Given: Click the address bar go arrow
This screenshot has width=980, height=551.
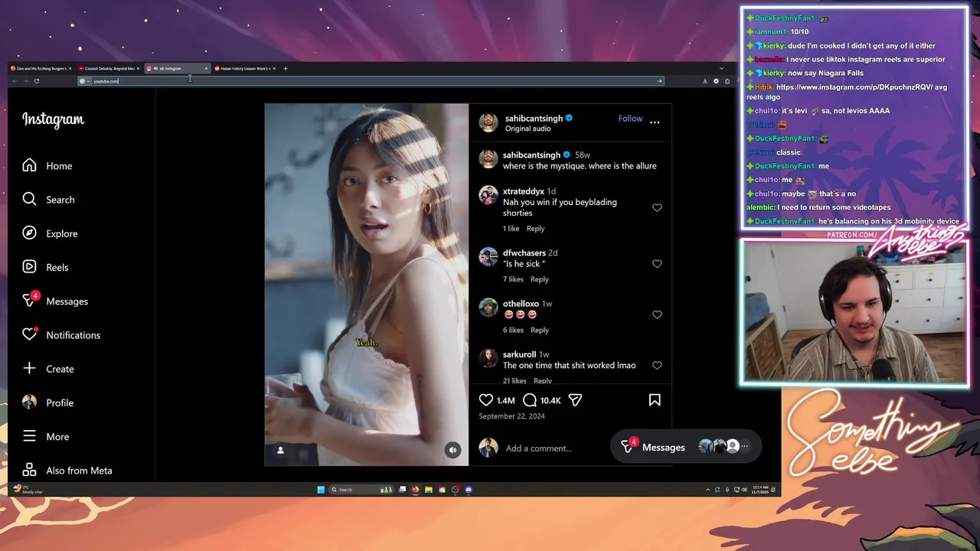Looking at the screenshot, I should [x=659, y=81].
